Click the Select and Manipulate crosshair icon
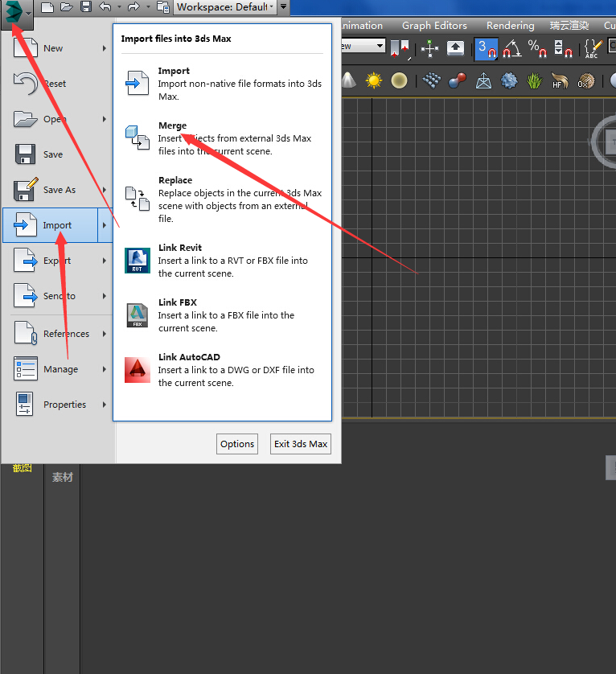 pos(429,48)
